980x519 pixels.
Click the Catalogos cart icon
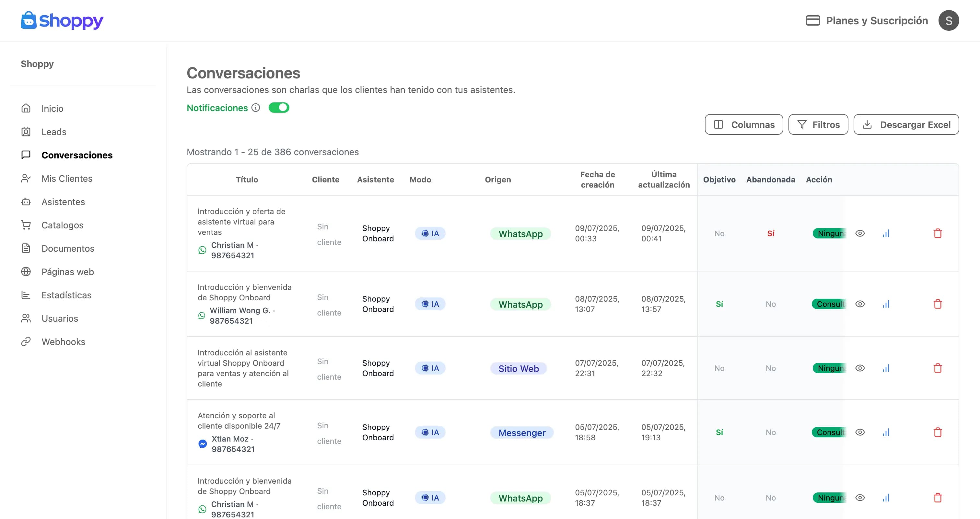click(x=26, y=225)
